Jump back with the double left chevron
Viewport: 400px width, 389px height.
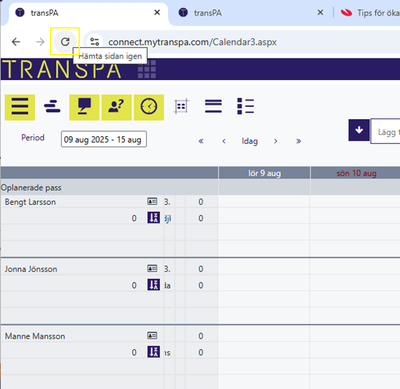(x=201, y=141)
